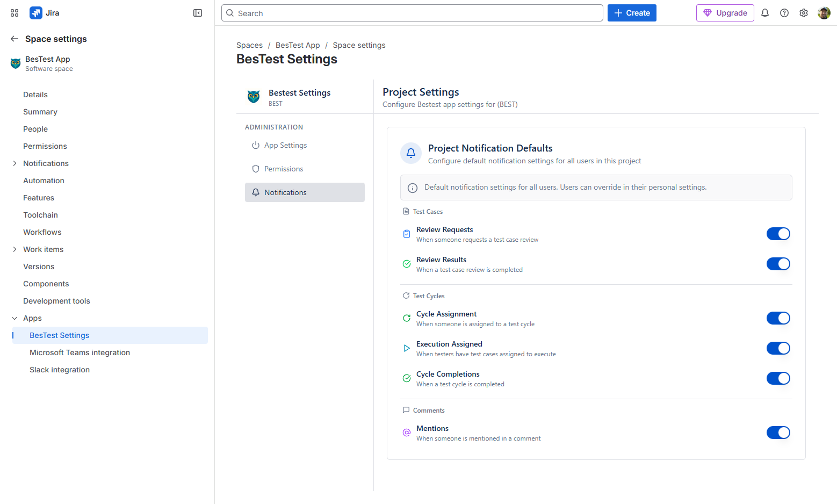The height and width of the screenshot is (504, 837).
Task: Disable Review Requests notifications toggle
Action: pos(778,234)
